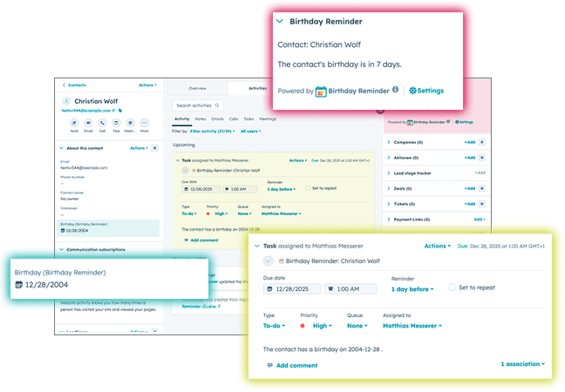The height and width of the screenshot is (392, 565).
Task: Open the Matthias Messerer assignee dropdown in the enlarged card
Action: (412, 326)
